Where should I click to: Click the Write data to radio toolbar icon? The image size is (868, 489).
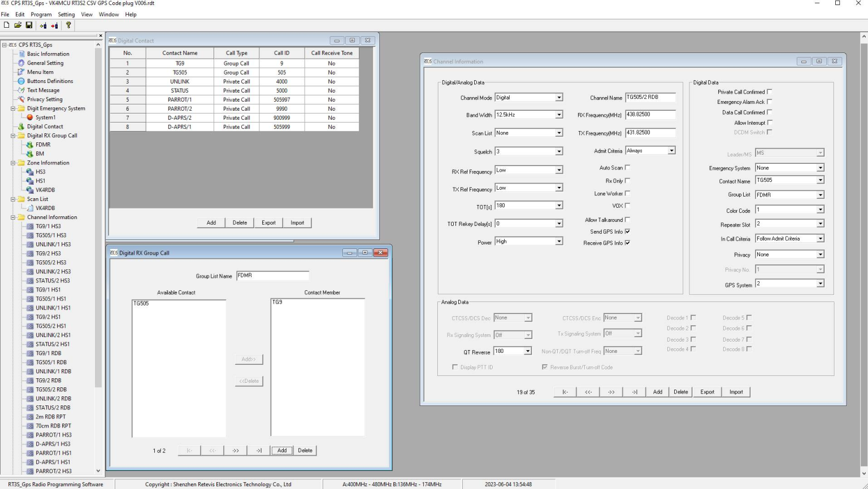click(54, 25)
